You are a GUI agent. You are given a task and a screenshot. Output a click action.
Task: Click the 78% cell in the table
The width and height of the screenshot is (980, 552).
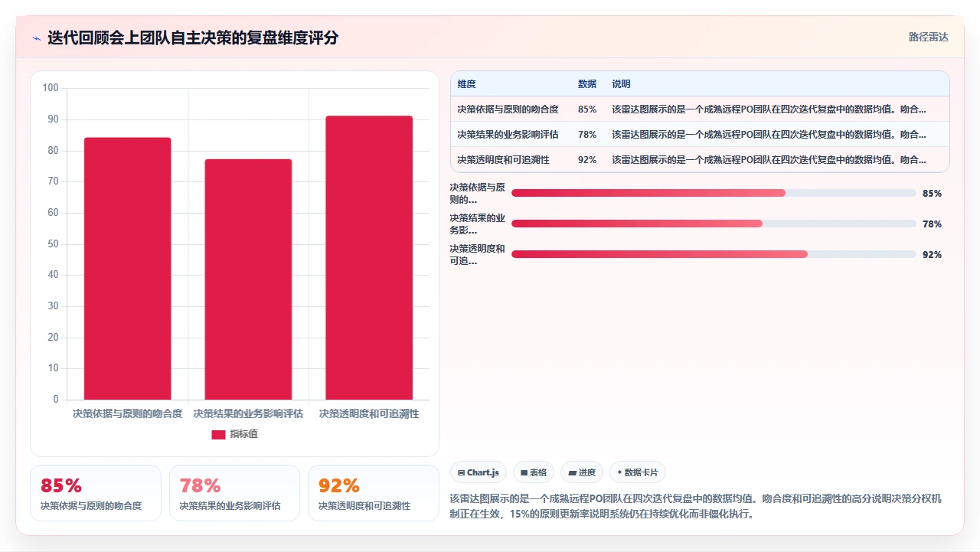(x=587, y=135)
